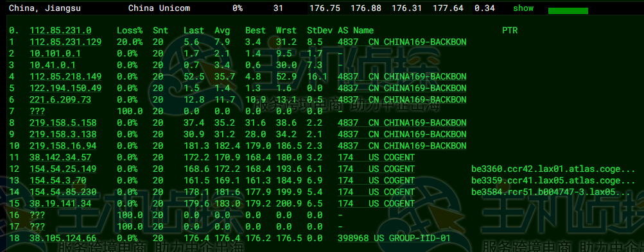
Task: Open IP link 219.158.16.94
Action: pyautogui.click(x=63, y=146)
